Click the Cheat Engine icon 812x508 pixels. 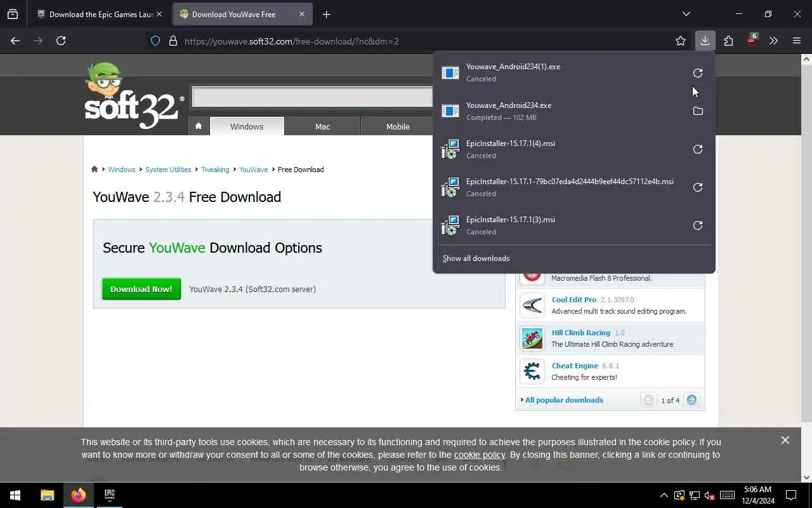[532, 371]
